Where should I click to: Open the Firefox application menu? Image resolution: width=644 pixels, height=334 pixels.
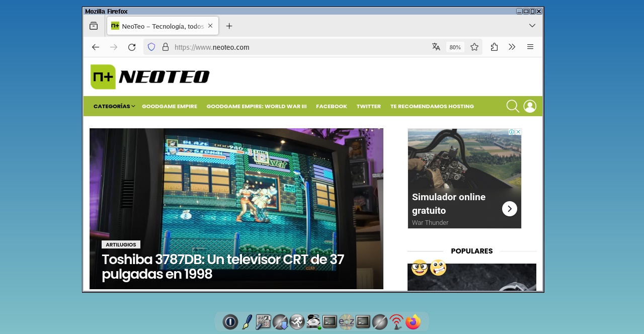coord(530,47)
